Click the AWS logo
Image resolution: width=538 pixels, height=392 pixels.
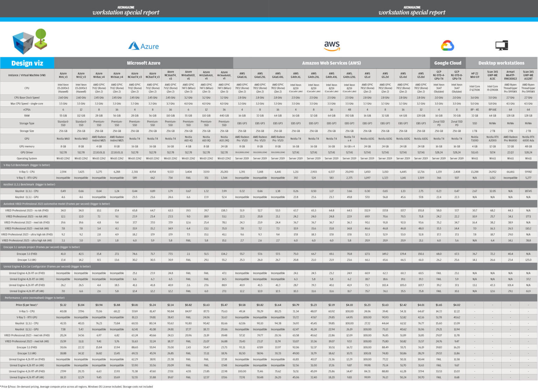pyautogui.click(x=331, y=46)
